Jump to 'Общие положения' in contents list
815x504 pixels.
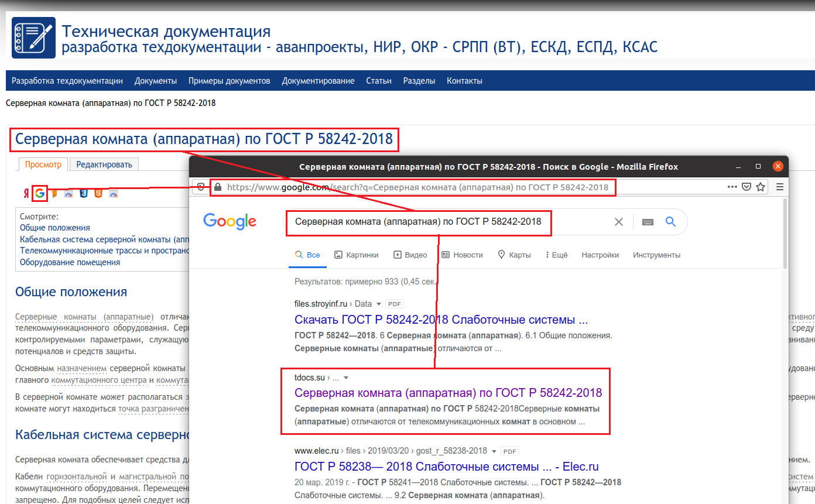(55, 228)
